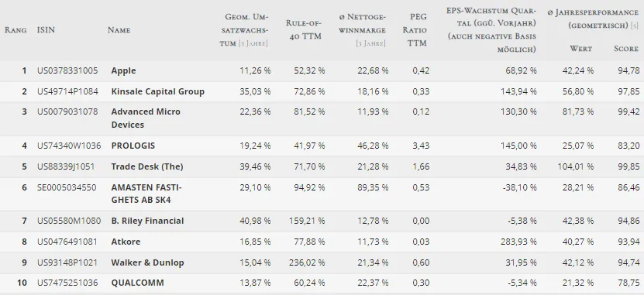Click Advanced Micro Devices name
This screenshot has width=644, height=295.
pos(146,118)
